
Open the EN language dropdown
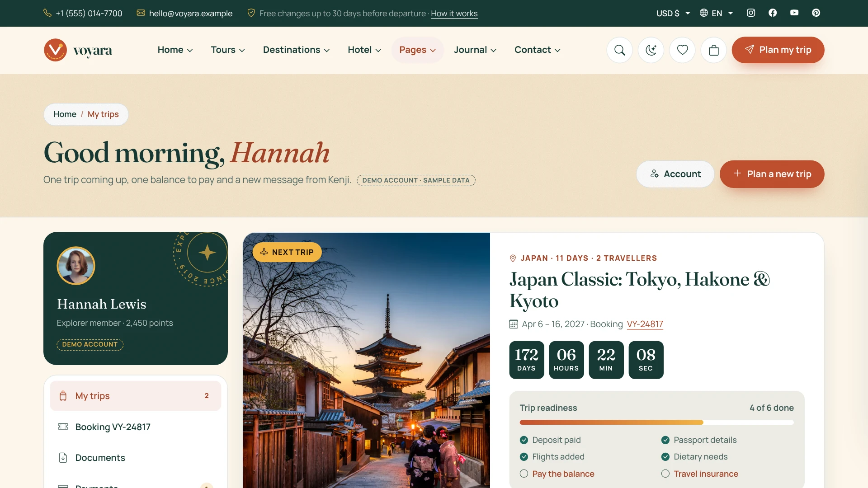pyautogui.click(x=717, y=13)
